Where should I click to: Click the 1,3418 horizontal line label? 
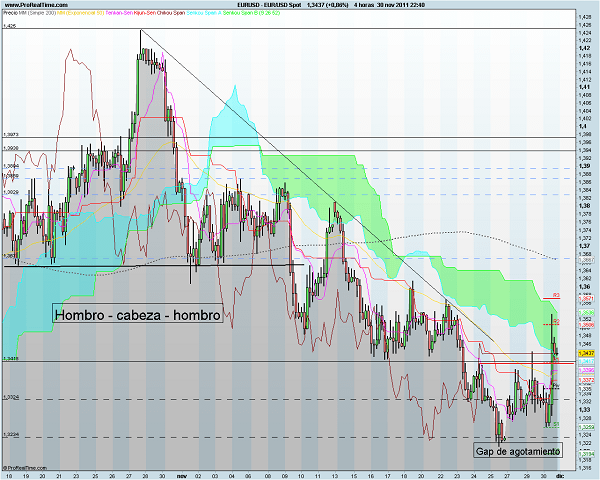coord(11,359)
